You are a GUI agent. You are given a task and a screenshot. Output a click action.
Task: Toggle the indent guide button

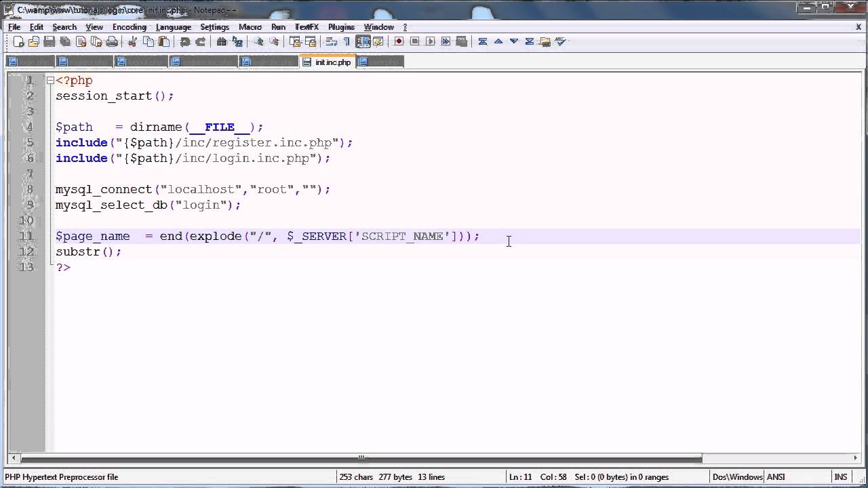pyautogui.click(x=363, y=41)
